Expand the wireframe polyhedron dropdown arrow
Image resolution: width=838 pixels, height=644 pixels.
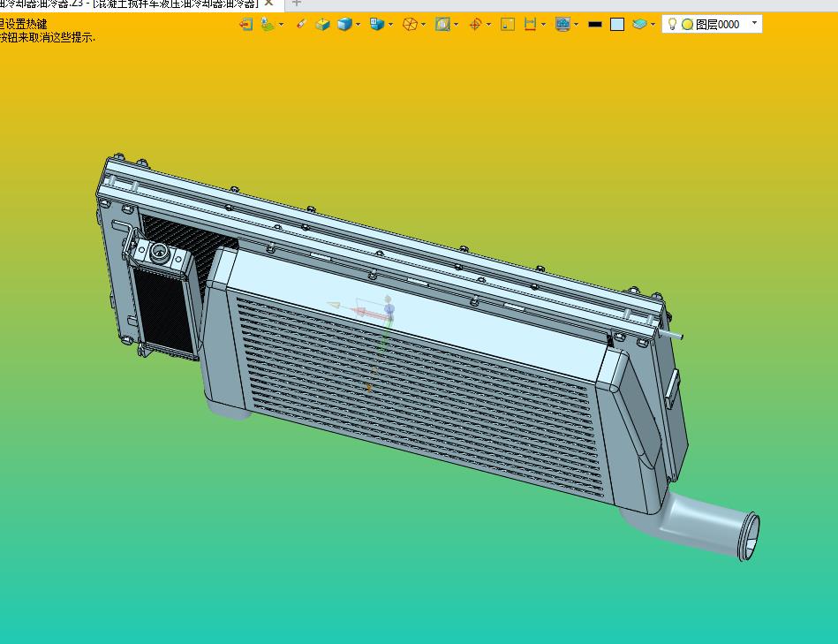pyautogui.click(x=423, y=24)
